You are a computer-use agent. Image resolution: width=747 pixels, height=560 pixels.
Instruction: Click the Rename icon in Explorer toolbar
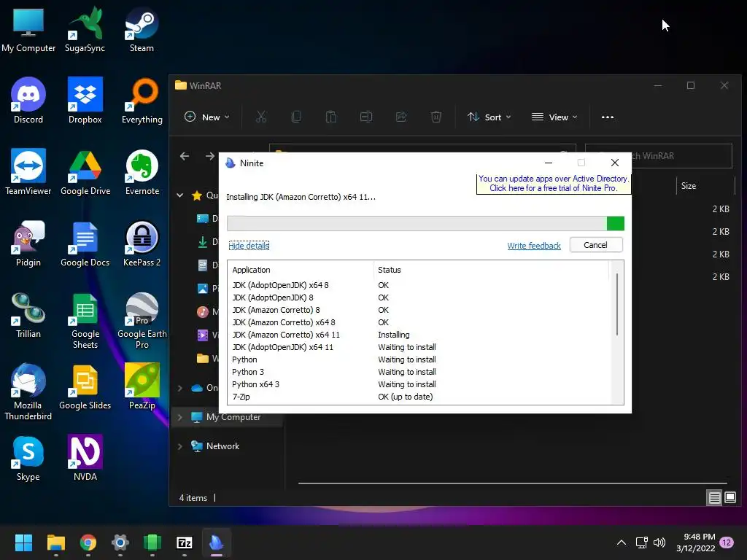pyautogui.click(x=366, y=117)
